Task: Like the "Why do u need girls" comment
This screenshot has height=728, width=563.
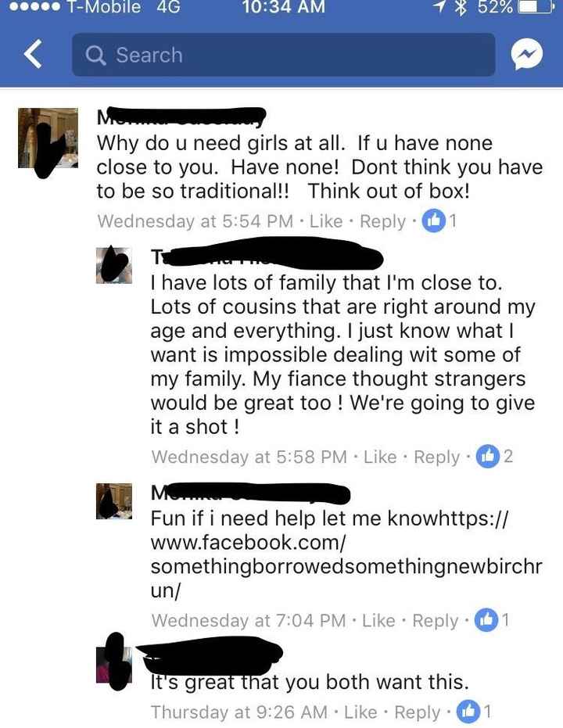Action: (x=326, y=221)
